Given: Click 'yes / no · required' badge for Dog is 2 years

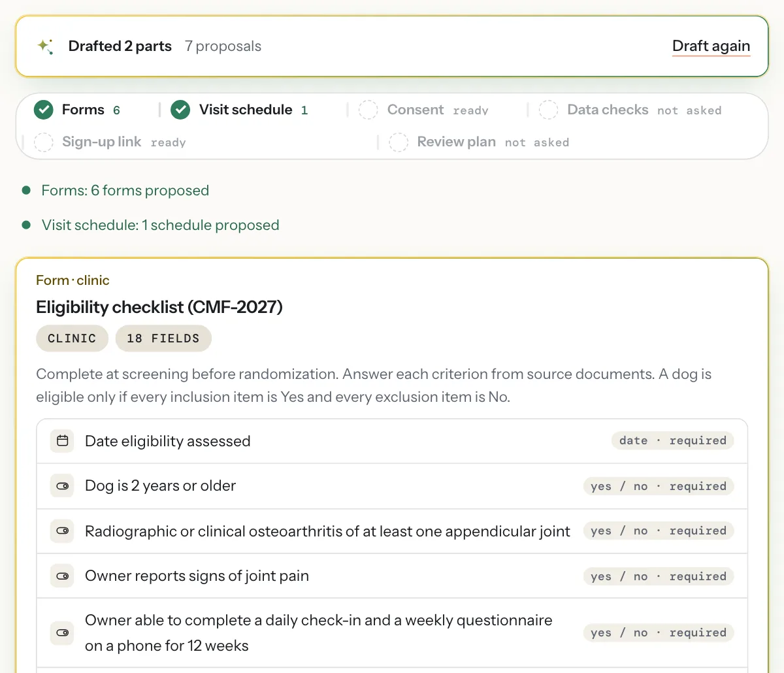Looking at the screenshot, I should (659, 486).
